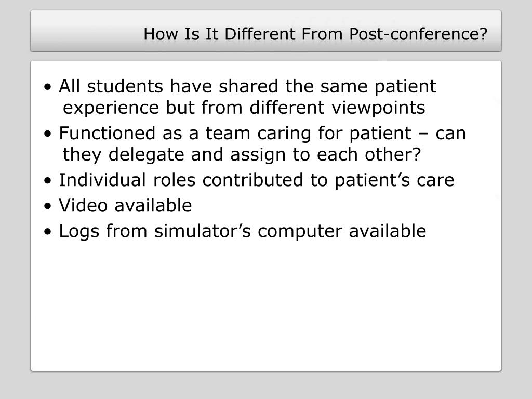
Task: Click the bullet dot before 'Logs from'
Action: pos(48,232)
